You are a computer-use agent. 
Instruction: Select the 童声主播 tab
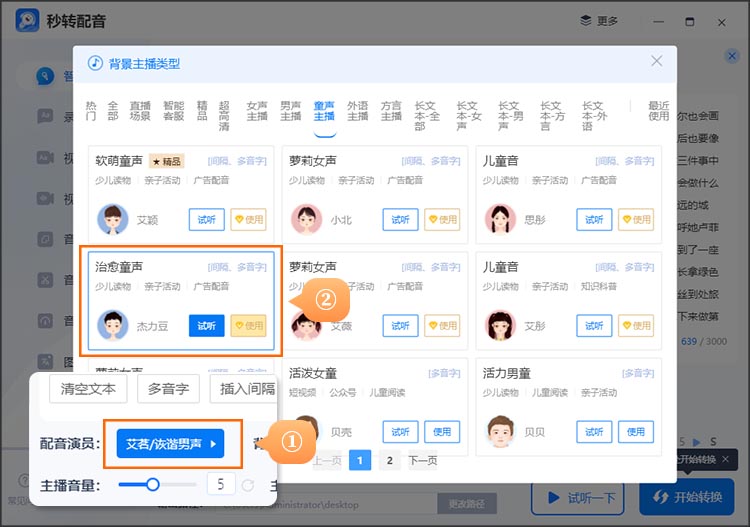click(x=324, y=111)
